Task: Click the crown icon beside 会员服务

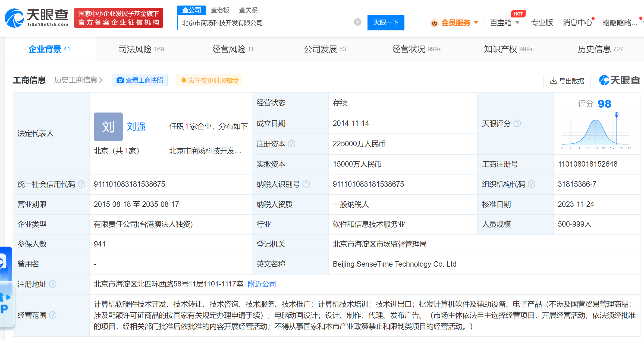Action: [434, 23]
